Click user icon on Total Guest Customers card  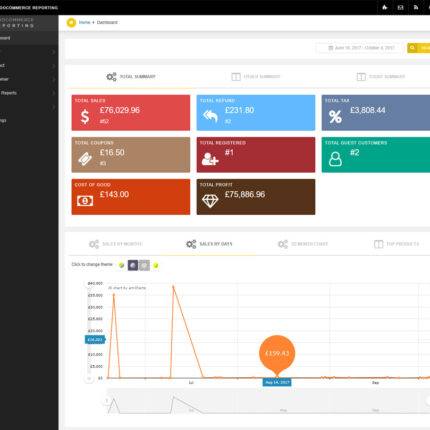point(335,159)
